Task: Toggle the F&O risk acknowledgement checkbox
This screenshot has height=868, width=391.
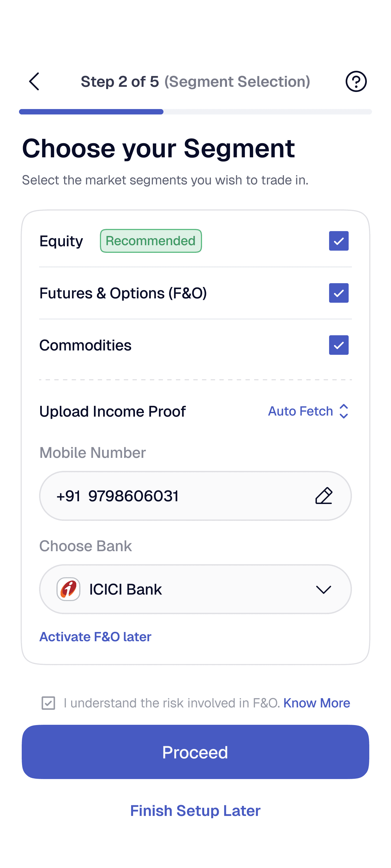Action: pos(48,703)
